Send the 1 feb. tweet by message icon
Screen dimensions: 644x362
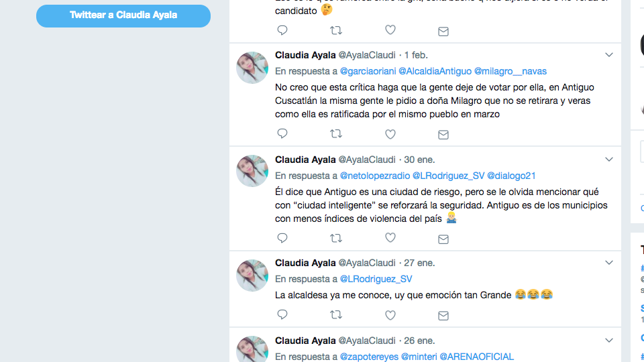coord(443,135)
